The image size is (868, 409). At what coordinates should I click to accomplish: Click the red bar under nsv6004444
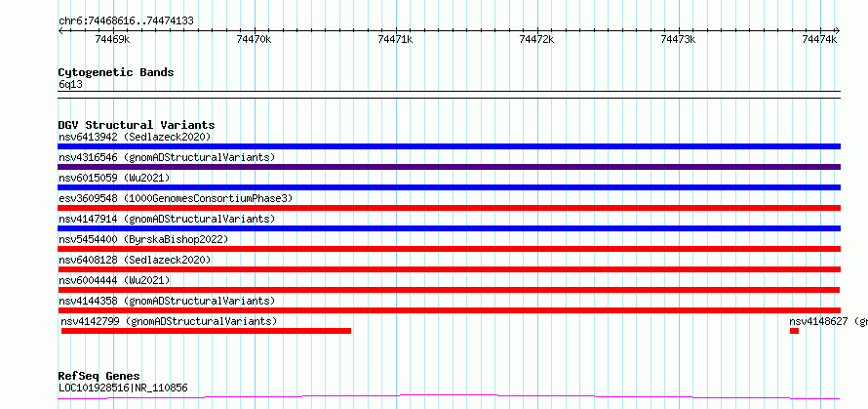(x=449, y=290)
